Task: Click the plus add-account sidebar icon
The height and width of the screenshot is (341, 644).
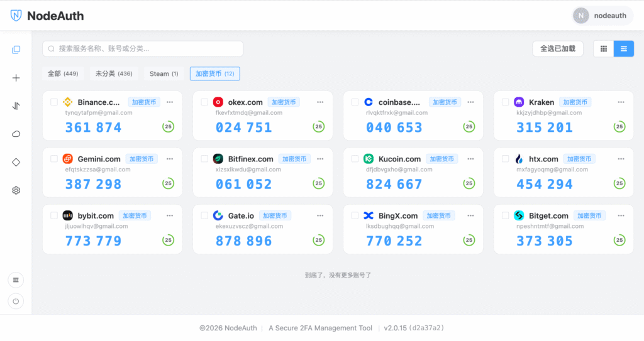Action: 16,78
